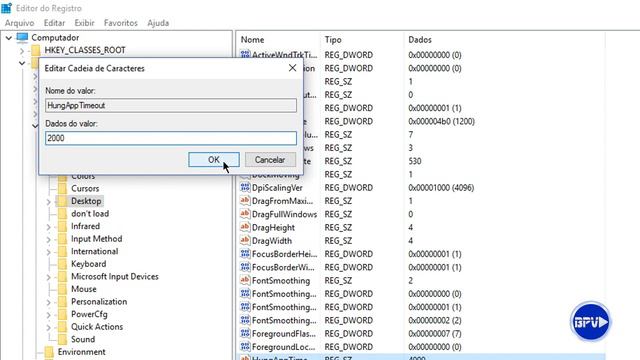Viewport: 640px width, 360px height.
Task: Click the International folder icon
Action: tap(62, 251)
